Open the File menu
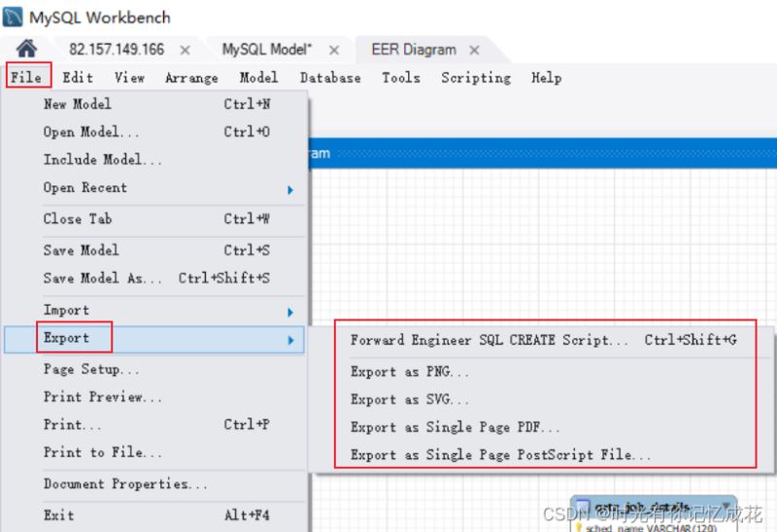Image resolution: width=777 pixels, height=532 pixels. coord(26,78)
